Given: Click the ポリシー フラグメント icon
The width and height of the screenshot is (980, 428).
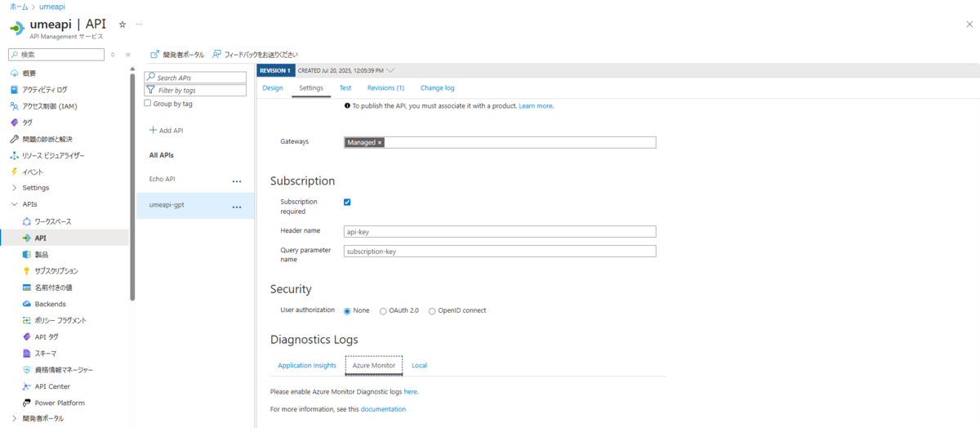Looking at the screenshot, I should (x=27, y=320).
